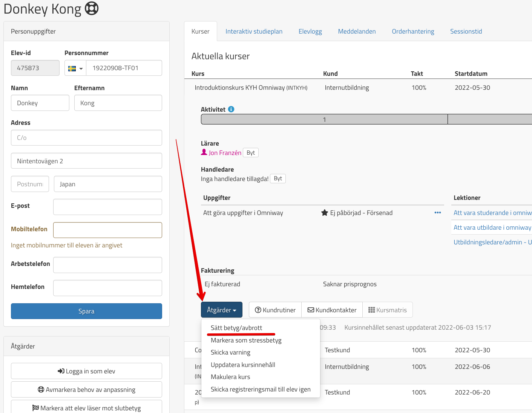The image size is (532, 413).
Task: Click into the Mobiltelefon input field
Action: click(107, 230)
